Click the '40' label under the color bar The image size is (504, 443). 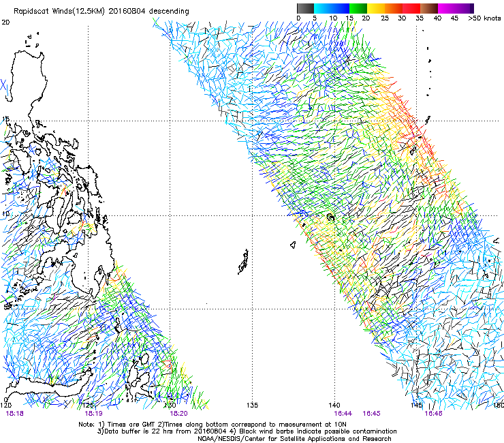point(437,18)
